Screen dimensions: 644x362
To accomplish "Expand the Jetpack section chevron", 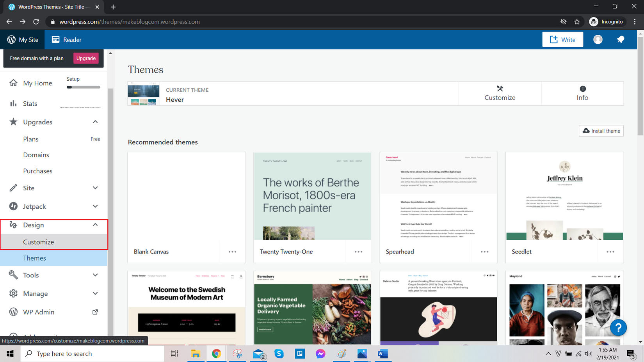I will 95,206.
